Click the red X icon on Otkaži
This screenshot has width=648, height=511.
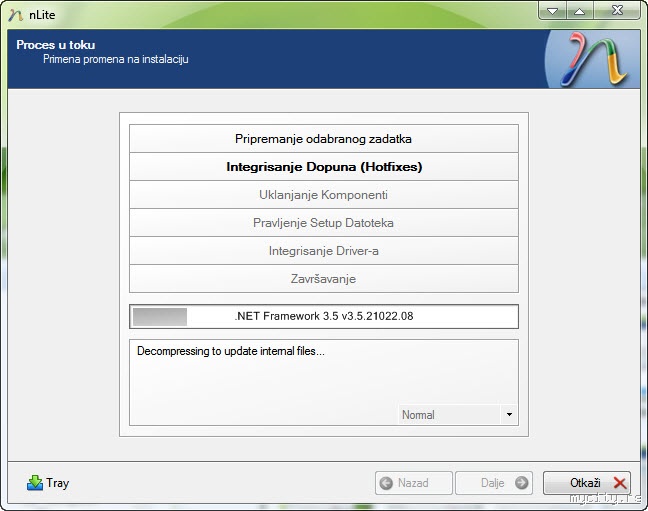click(x=620, y=483)
